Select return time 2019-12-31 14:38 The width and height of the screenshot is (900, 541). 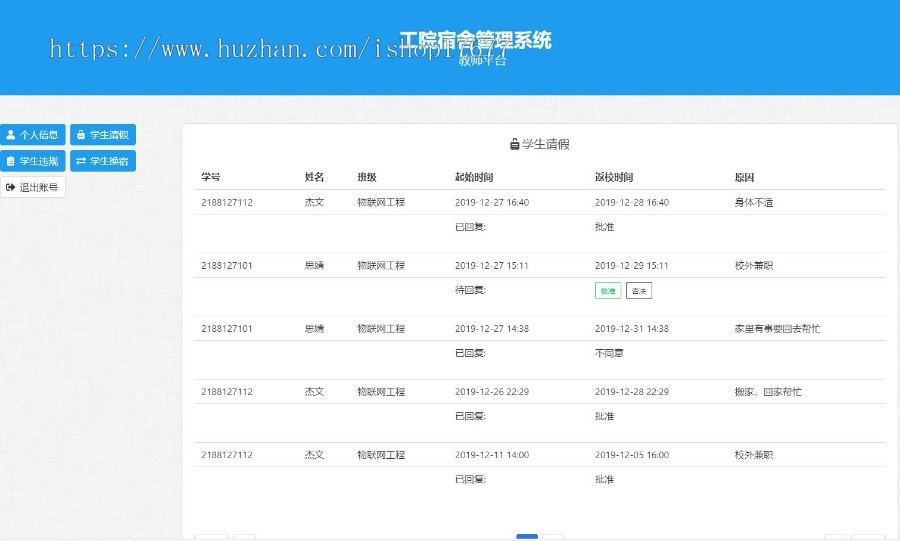(632, 329)
